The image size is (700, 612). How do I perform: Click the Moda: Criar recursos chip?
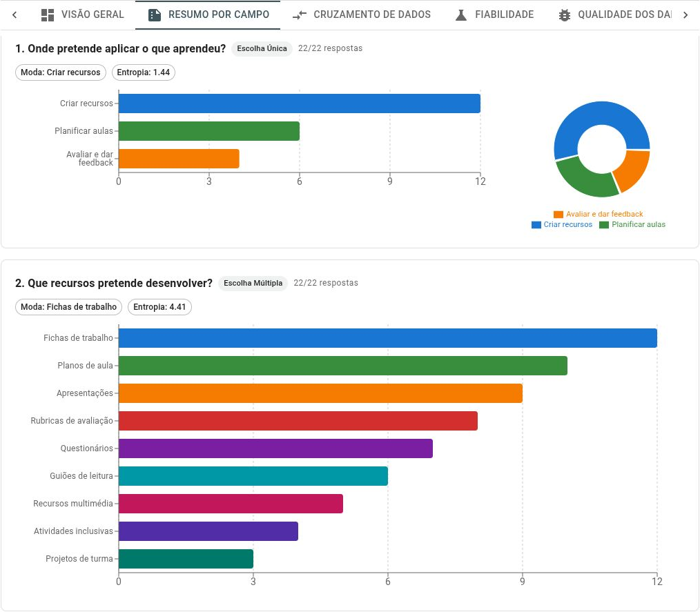61,72
